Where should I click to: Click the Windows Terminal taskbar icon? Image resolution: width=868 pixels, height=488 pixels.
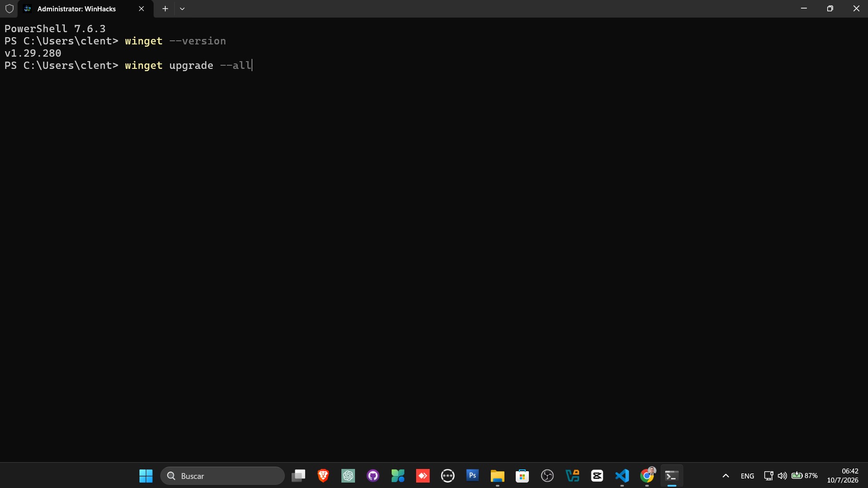coord(672,476)
